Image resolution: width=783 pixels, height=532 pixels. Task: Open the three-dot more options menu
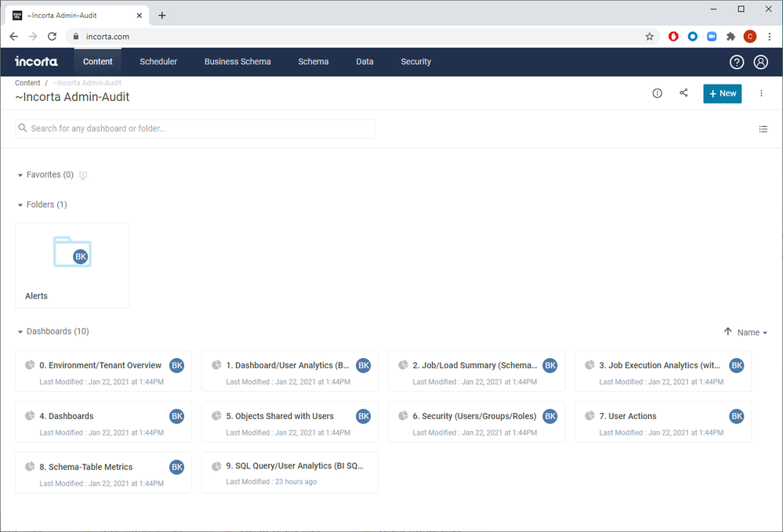(761, 93)
